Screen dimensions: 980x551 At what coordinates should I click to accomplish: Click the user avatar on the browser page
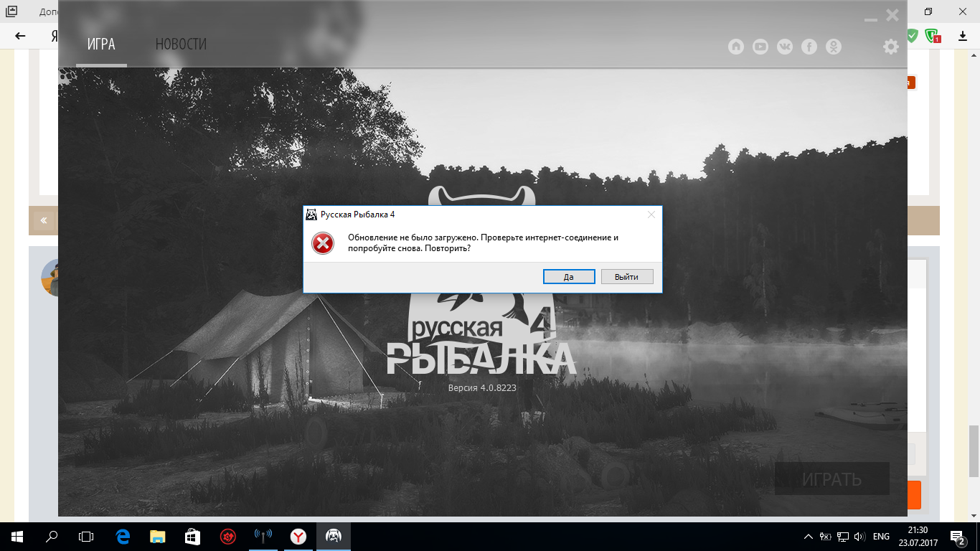click(x=50, y=278)
